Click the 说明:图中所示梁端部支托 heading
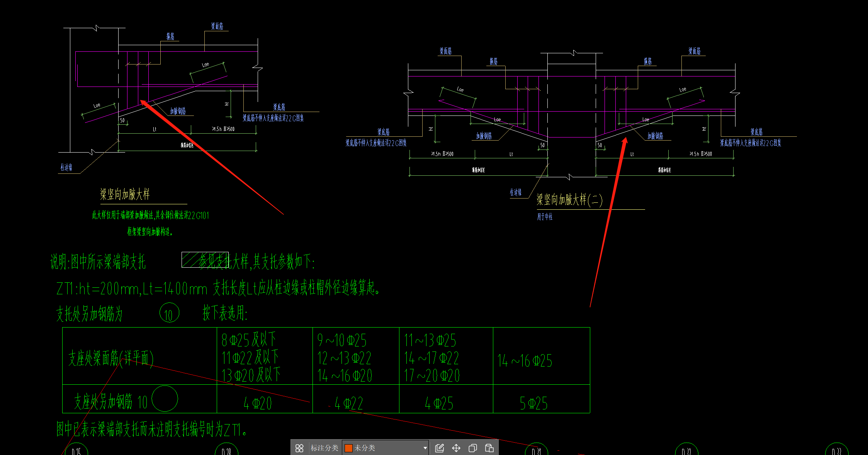 pos(98,262)
